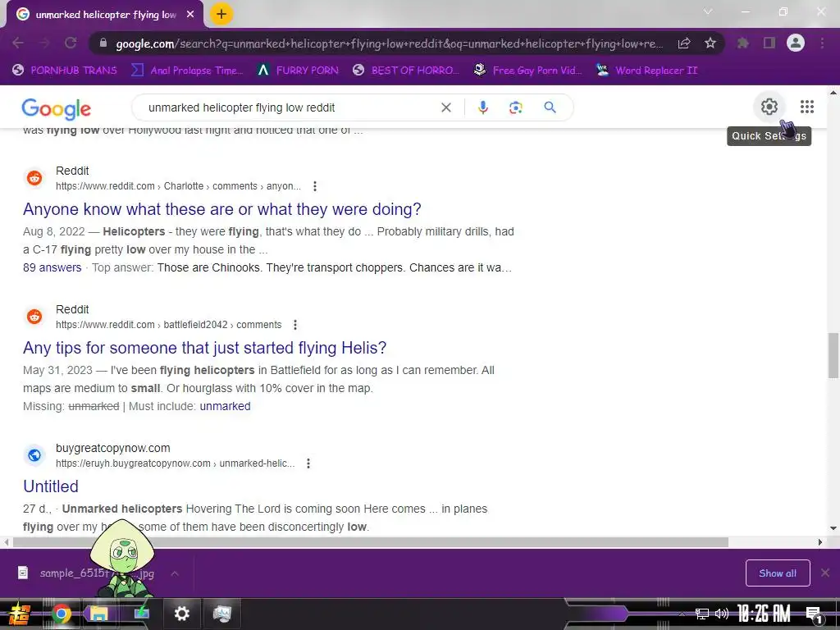The height and width of the screenshot is (630, 840).
Task: Open the extensions puzzle menu
Action: (743, 43)
